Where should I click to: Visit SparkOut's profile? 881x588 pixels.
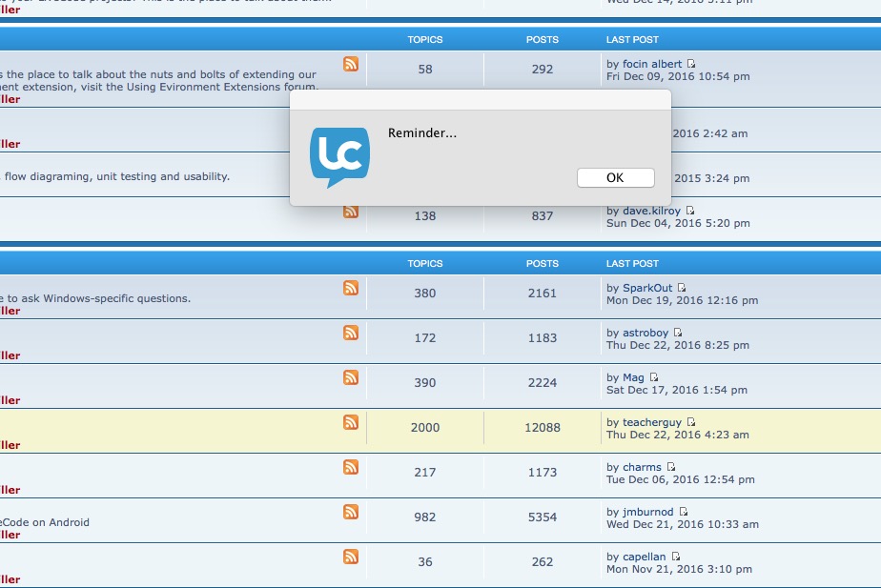coord(647,288)
